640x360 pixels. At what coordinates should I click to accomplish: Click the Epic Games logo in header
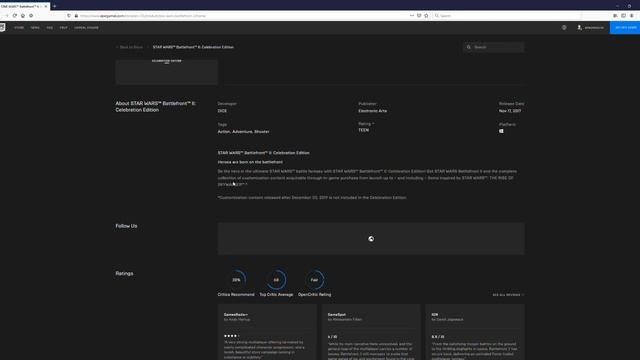tap(2, 27)
